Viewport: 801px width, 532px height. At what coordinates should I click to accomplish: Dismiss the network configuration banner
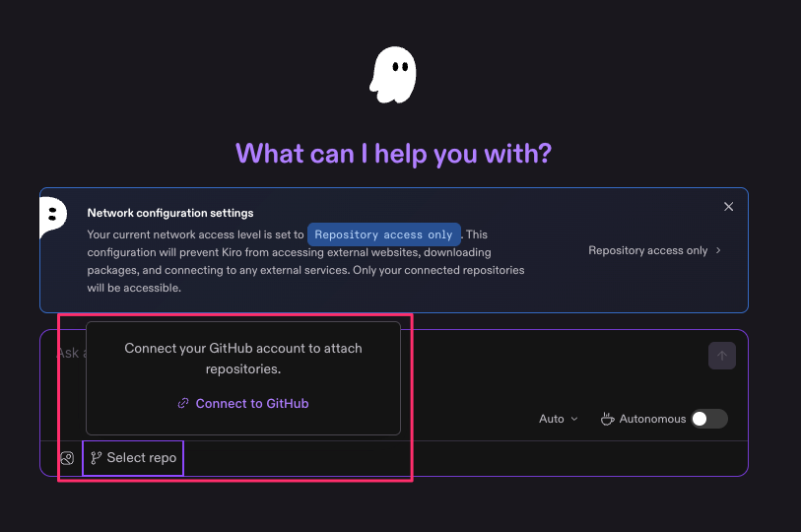click(728, 207)
